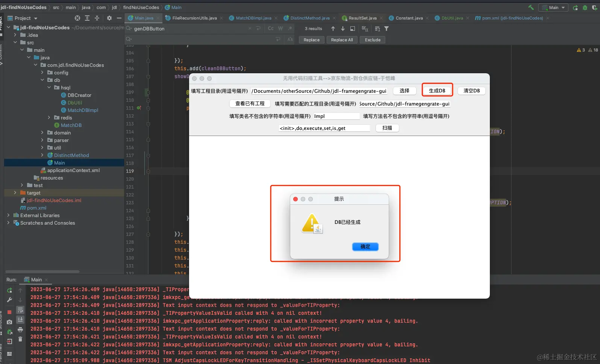Select opened file using crosshair locate icon

[77, 18]
